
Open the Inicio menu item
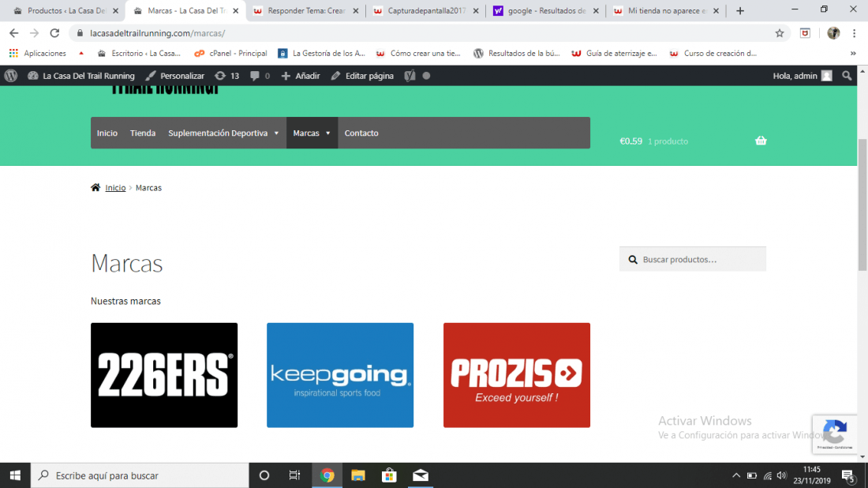[x=107, y=133]
